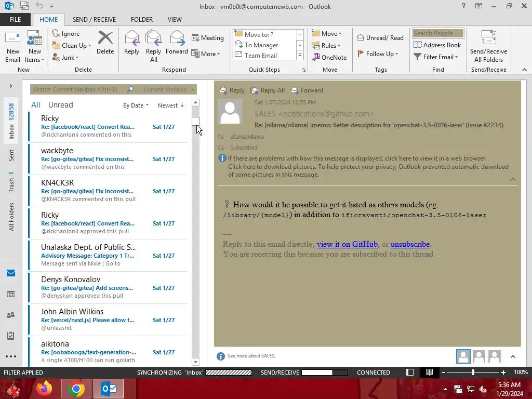Click the Search People field
Image resolution: width=532 pixels, height=399 pixels.
pyautogui.click(x=438, y=33)
